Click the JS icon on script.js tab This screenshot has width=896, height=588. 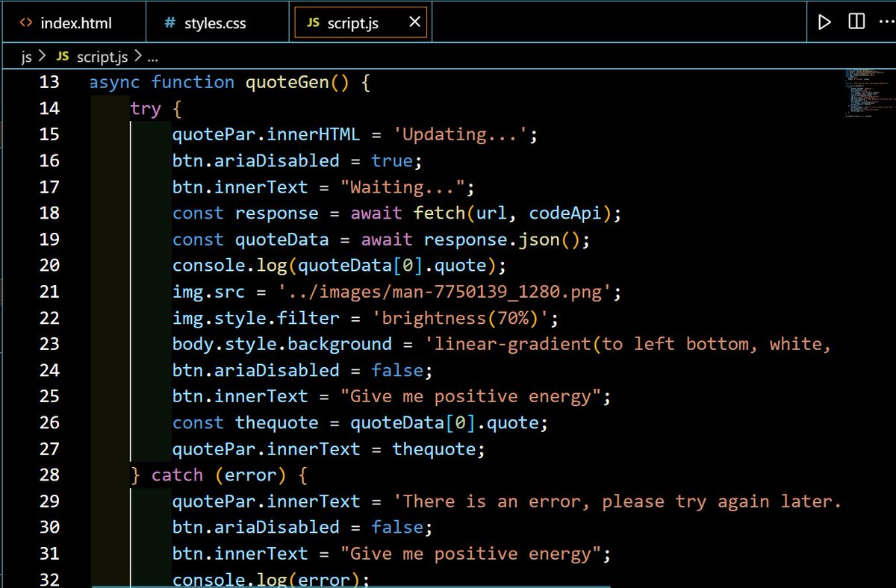click(313, 23)
